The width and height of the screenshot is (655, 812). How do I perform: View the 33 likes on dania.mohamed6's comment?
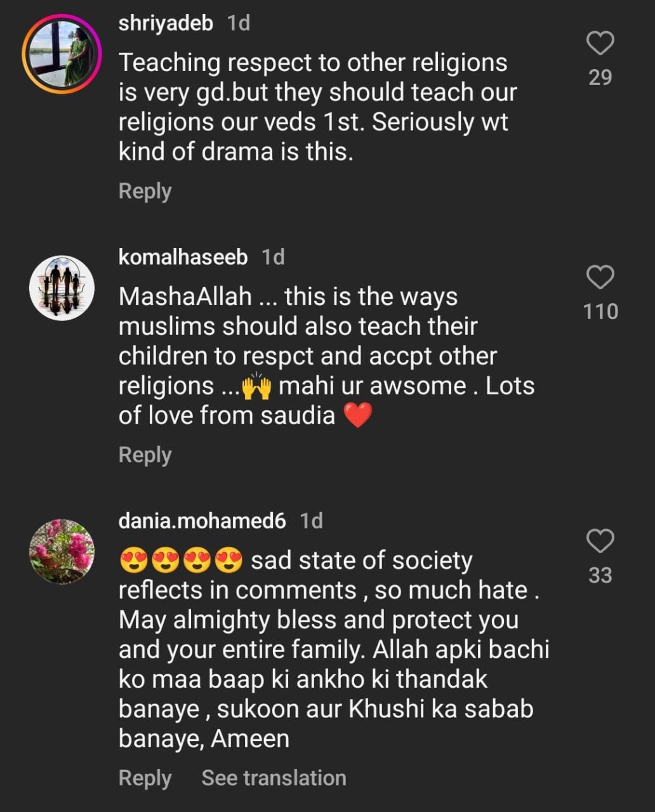coord(600,575)
